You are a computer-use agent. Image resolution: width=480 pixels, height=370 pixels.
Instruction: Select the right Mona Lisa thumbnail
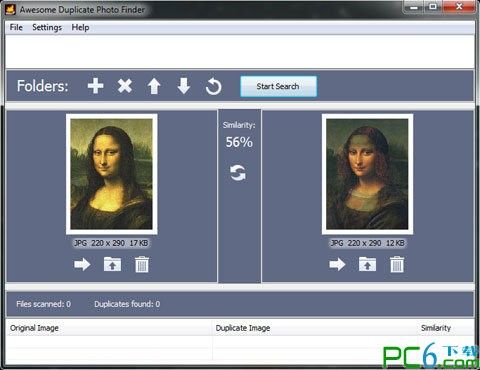click(367, 174)
